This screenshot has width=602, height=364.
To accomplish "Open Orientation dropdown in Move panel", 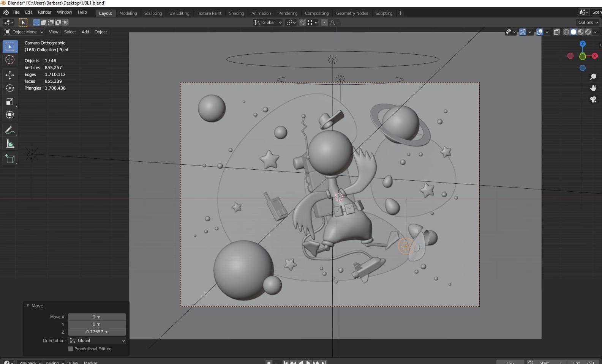I will tap(97, 340).
